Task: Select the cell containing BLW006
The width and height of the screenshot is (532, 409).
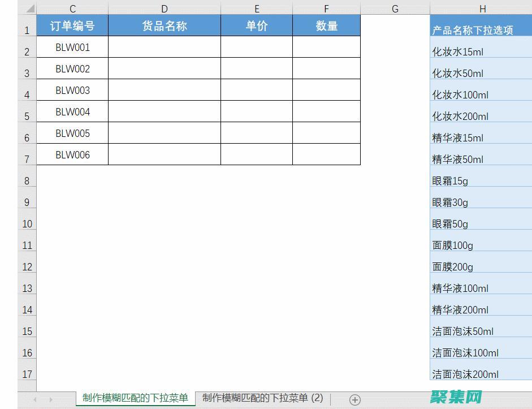Action: (72, 154)
